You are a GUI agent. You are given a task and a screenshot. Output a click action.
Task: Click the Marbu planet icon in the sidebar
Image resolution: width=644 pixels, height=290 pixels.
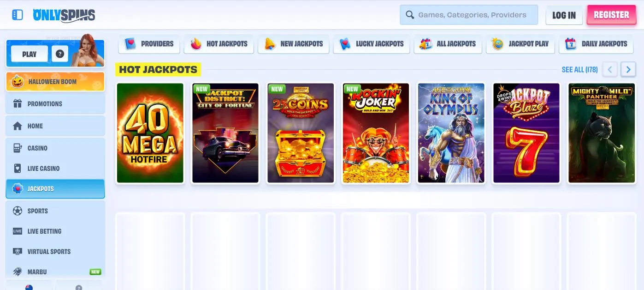17,272
